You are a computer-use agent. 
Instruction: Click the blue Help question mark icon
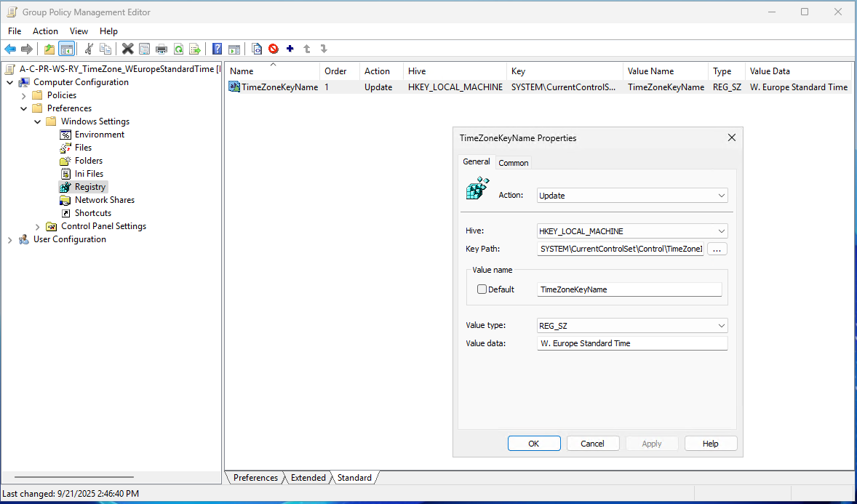pos(217,49)
